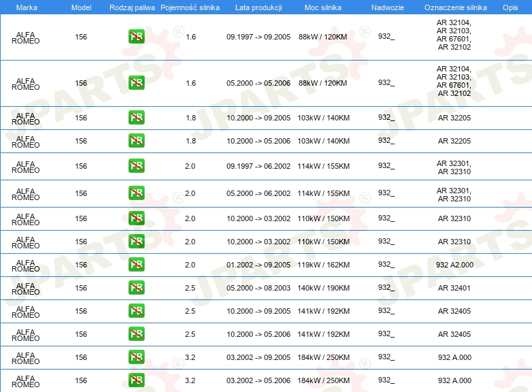The width and height of the screenshot is (532, 392).
Task: Click the Lata produkcji column header
Action: [x=258, y=7]
